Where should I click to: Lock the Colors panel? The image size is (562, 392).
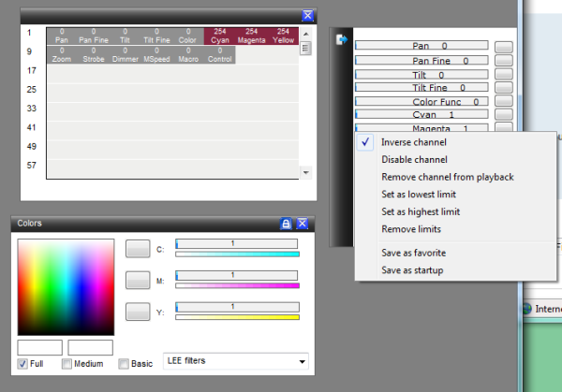point(286,224)
